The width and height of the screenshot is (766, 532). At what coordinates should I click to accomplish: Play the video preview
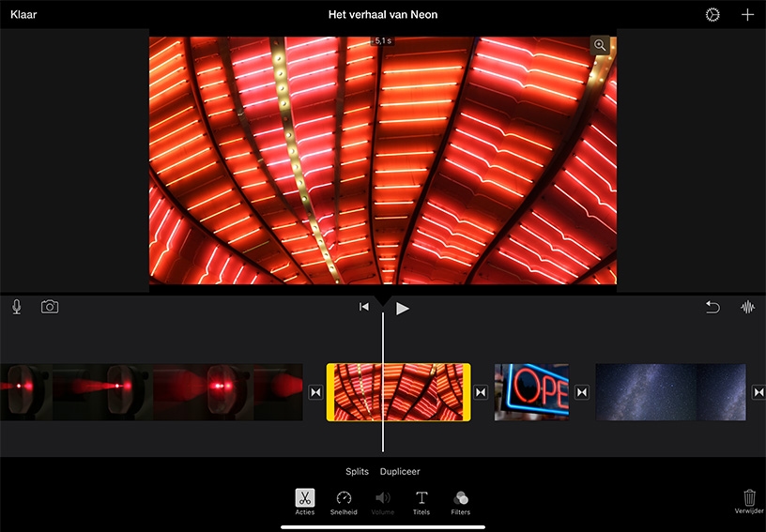[402, 308]
